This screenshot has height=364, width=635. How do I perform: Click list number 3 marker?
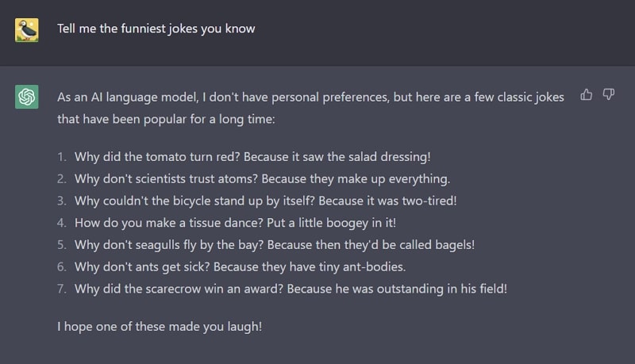[62, 201]
